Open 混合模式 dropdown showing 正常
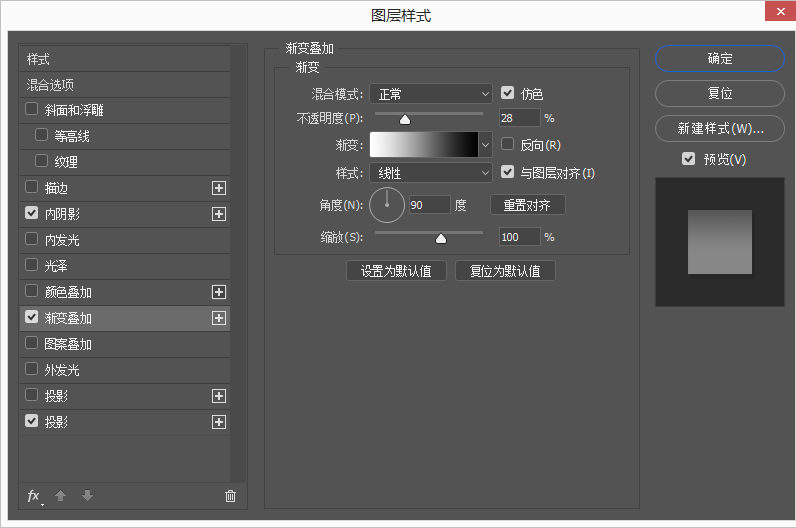 430,94
